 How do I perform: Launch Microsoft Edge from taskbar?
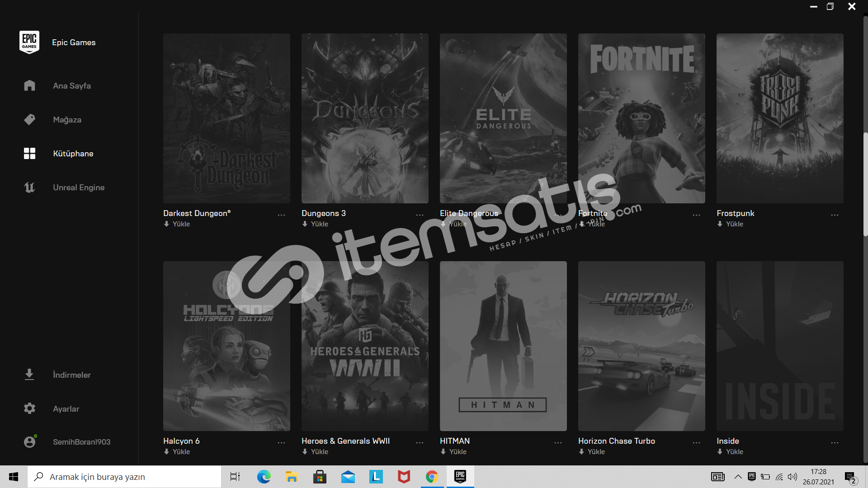[264, 477]
